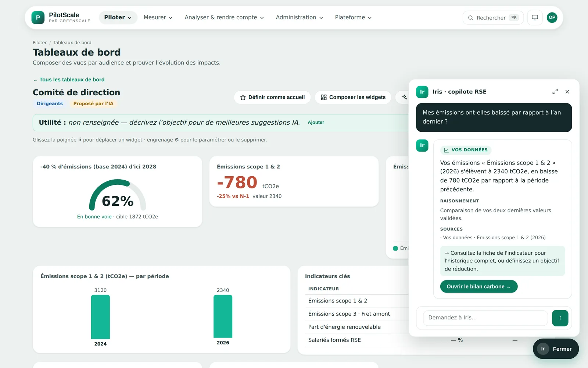Image resolution: width=588 pixels, height=368 pixels.
Task: Open Composer les widgets
Action: (353, 97)
